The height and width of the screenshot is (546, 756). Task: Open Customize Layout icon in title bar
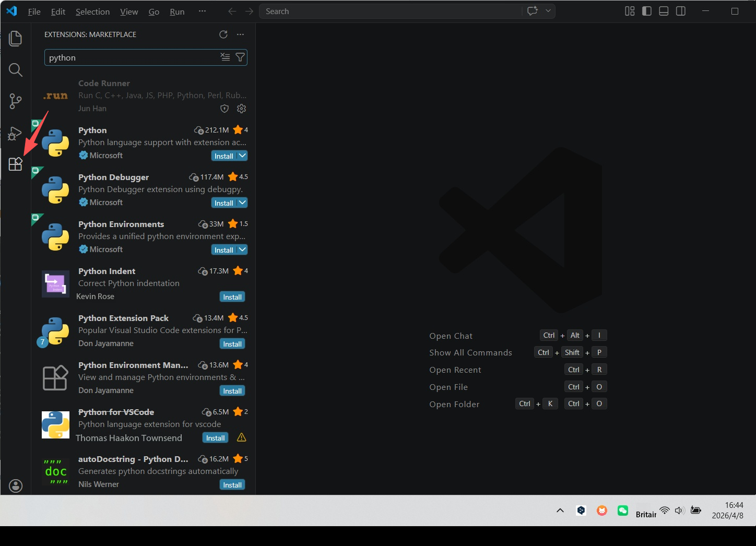(630, 11)
